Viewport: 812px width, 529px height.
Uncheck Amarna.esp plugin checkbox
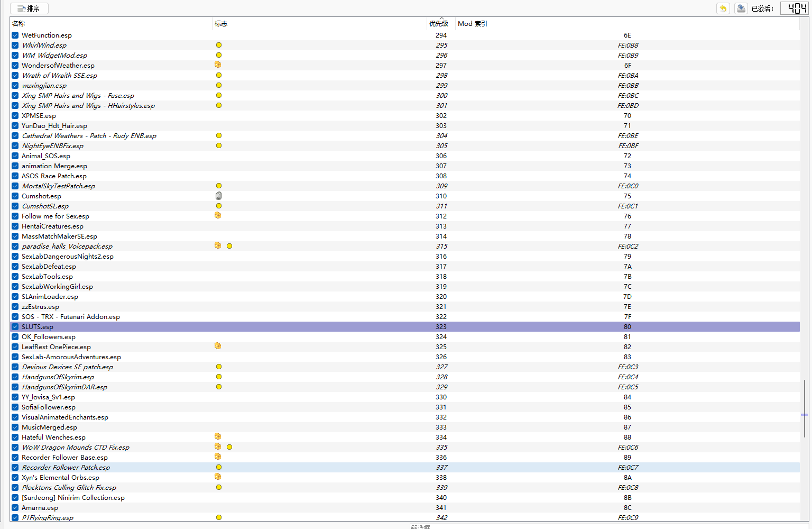[x=15, y=508]
